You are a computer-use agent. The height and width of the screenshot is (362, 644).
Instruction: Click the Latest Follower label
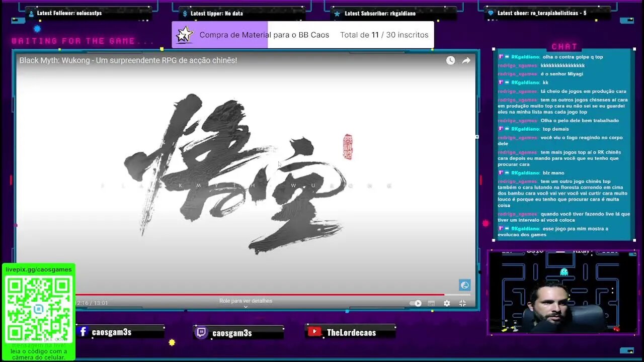tap(69, 13)
